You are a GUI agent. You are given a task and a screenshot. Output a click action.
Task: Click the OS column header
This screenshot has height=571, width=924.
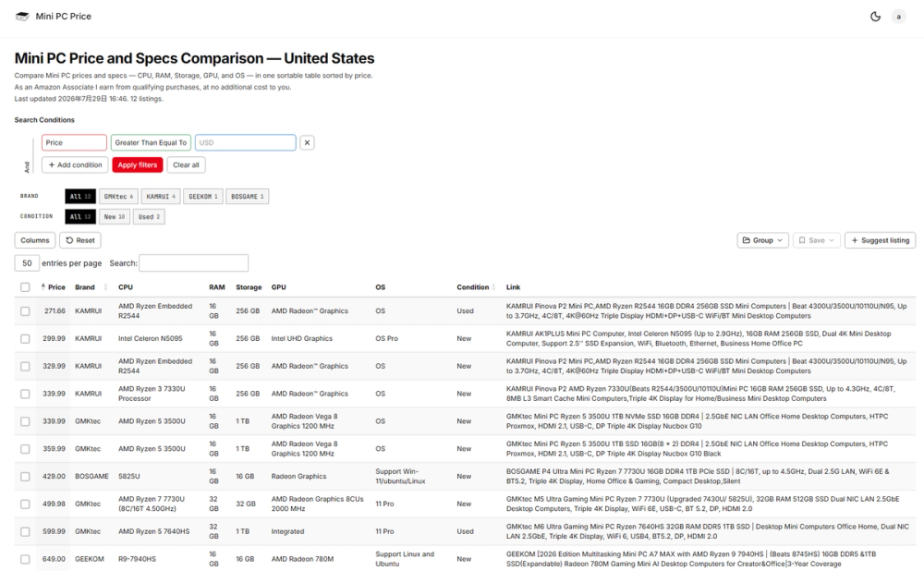(380, 287)
